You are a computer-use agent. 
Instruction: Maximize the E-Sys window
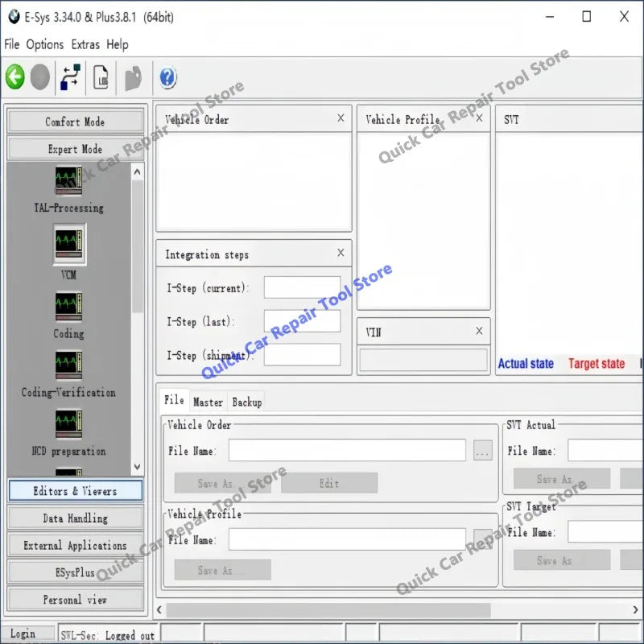point(587,16)
